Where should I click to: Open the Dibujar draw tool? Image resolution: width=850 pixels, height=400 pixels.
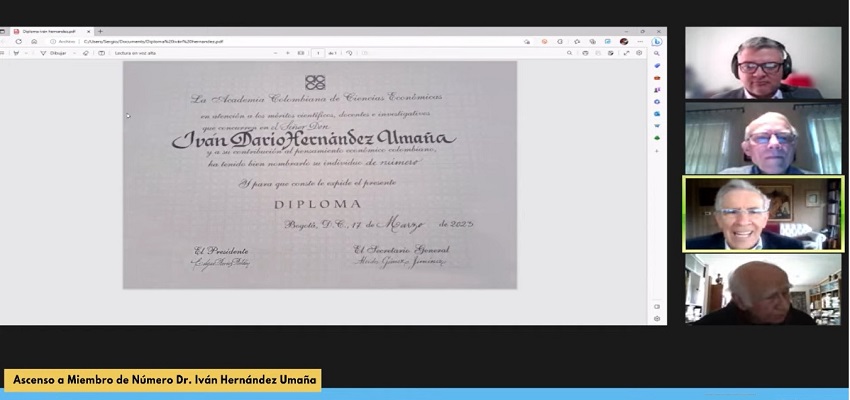click(53, 53)
